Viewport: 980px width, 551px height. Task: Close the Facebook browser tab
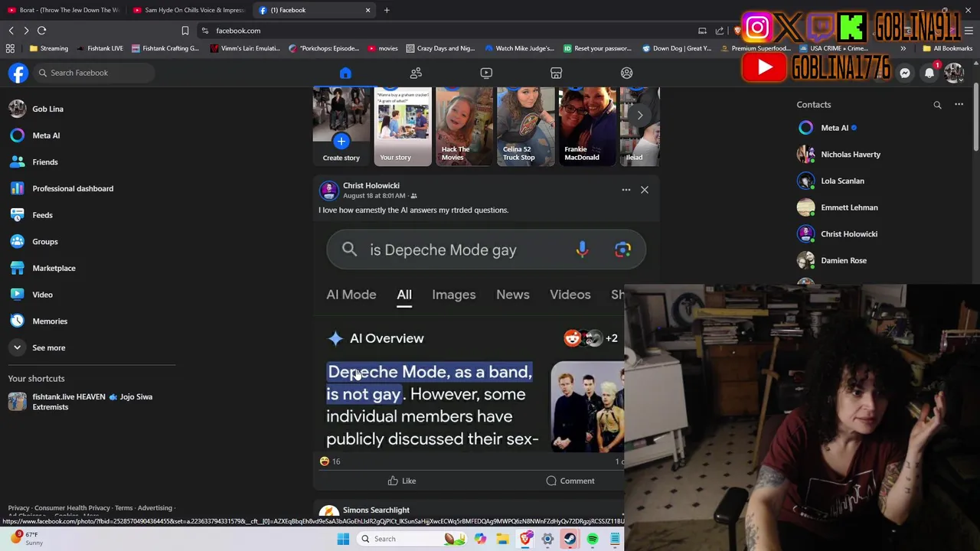point(367,10)
